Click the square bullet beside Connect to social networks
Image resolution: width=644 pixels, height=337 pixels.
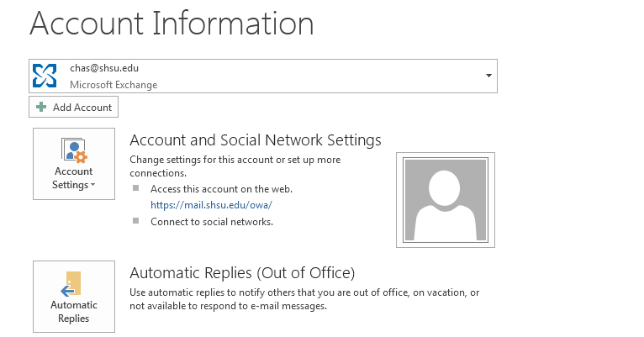tap(136, 221)
